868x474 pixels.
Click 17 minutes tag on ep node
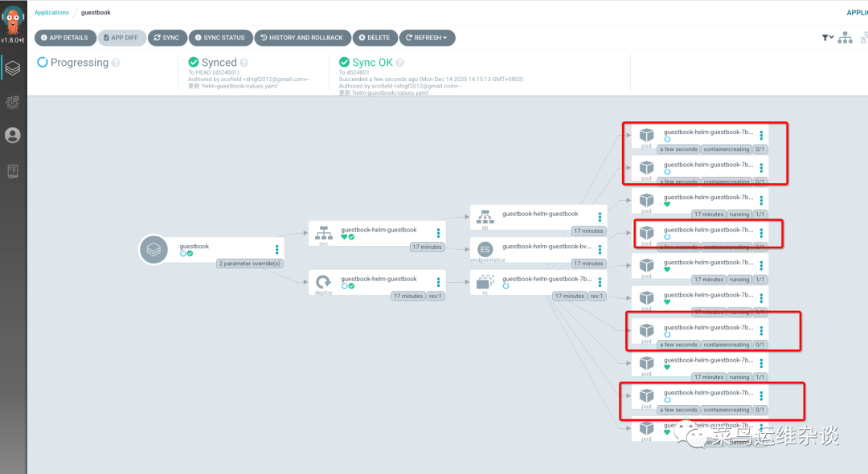pos(588,231)
